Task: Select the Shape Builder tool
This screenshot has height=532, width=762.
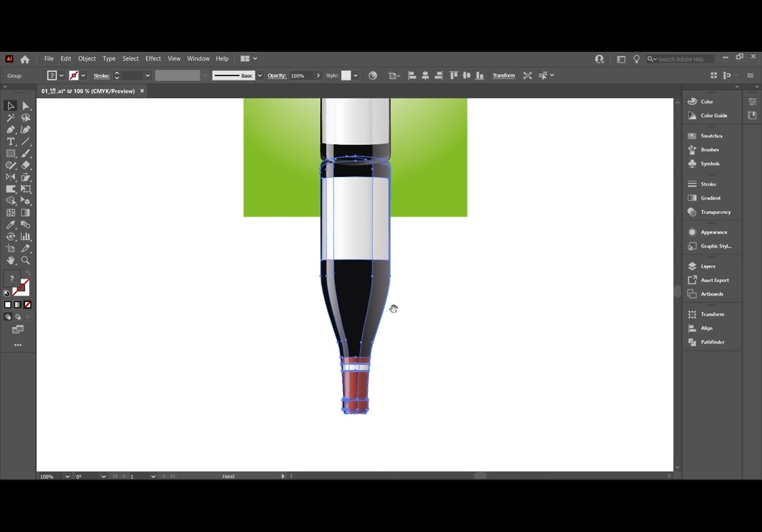Action: [x=11, y=201]
